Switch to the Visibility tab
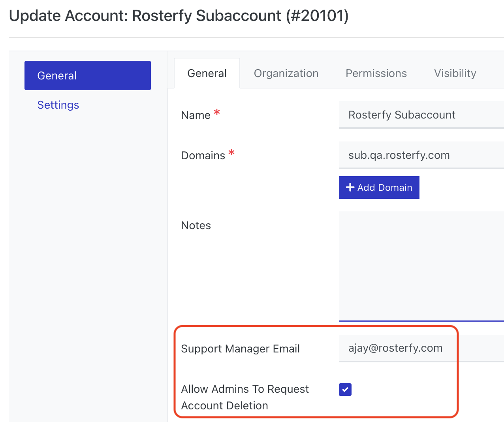This screenshot has height=422, width=504. click(x=455, y=73)
